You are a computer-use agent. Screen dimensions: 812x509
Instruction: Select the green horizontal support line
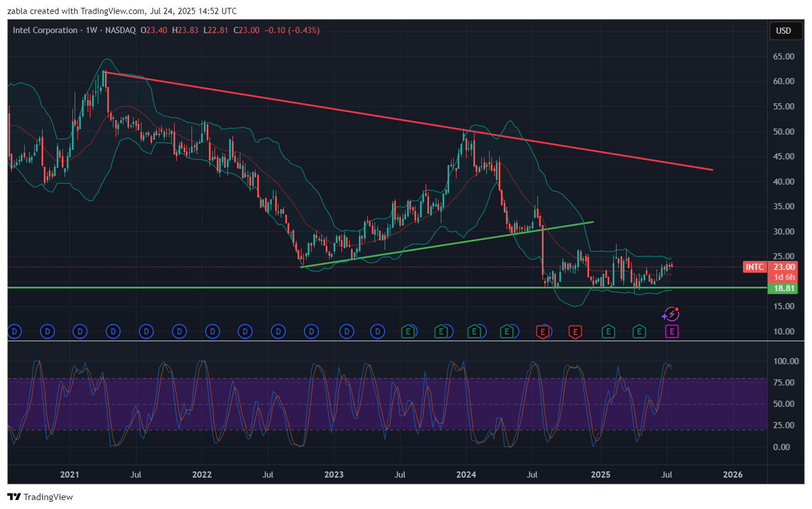tap(387, 288)
